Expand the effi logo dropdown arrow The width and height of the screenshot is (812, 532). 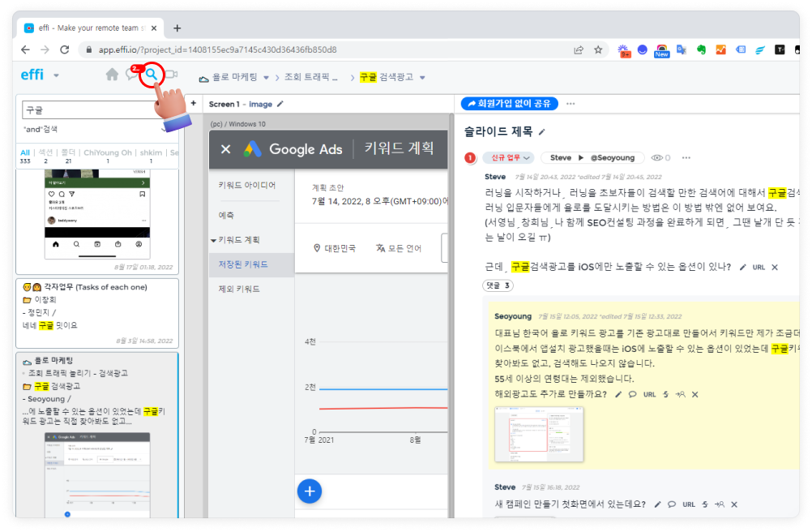(x=57, y=76)
